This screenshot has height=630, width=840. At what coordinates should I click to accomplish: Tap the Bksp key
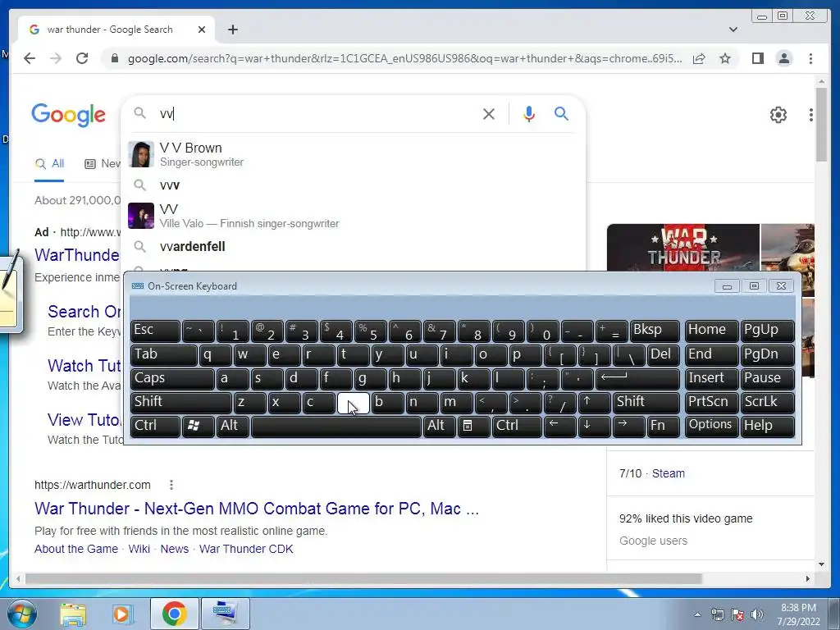(655, 331)
